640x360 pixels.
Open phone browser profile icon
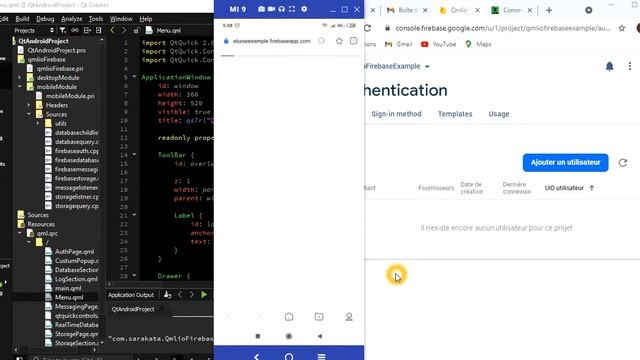(x=349, y=317)
